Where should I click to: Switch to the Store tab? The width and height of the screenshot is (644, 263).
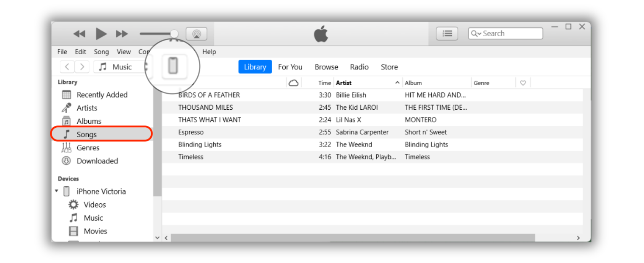389,67
